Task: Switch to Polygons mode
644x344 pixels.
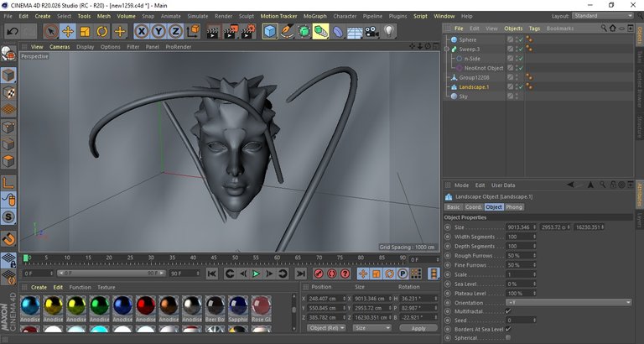Action: tap(8, 161)
